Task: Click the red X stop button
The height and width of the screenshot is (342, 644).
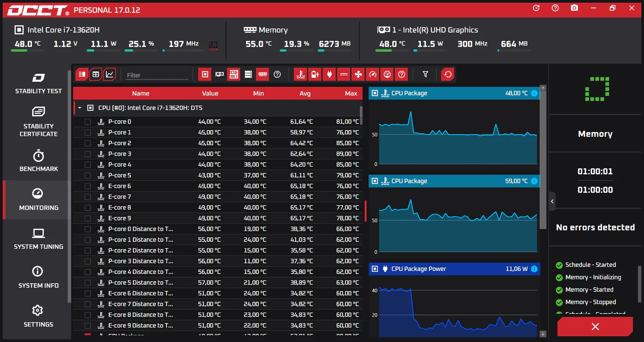Action: (x=595, y=326)
